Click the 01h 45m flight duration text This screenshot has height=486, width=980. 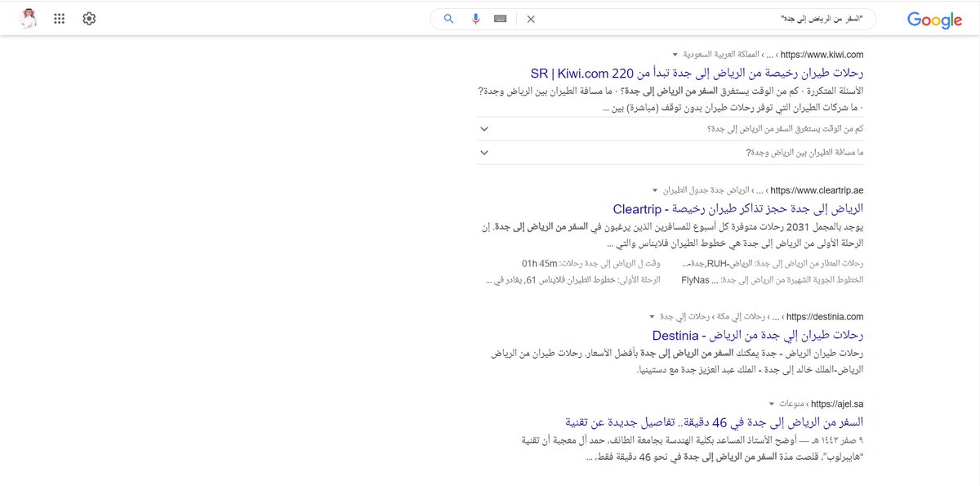point(539,264)
